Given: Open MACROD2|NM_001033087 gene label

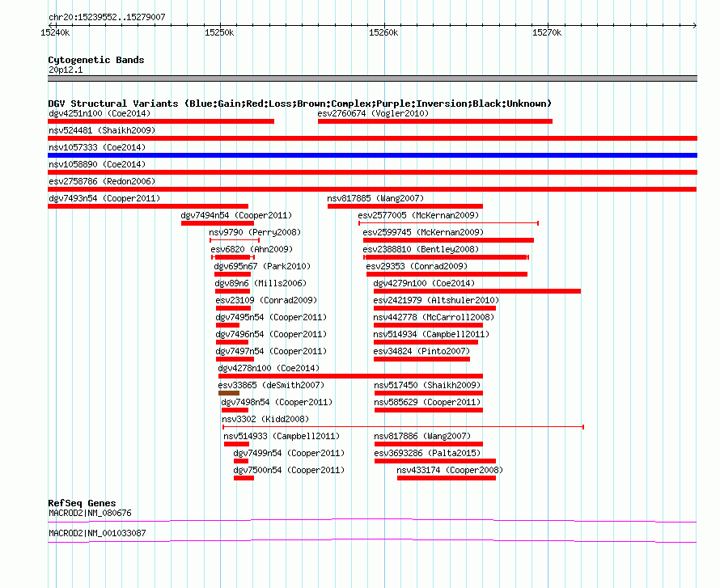Looking at the screenshot, I should point(97,533).
